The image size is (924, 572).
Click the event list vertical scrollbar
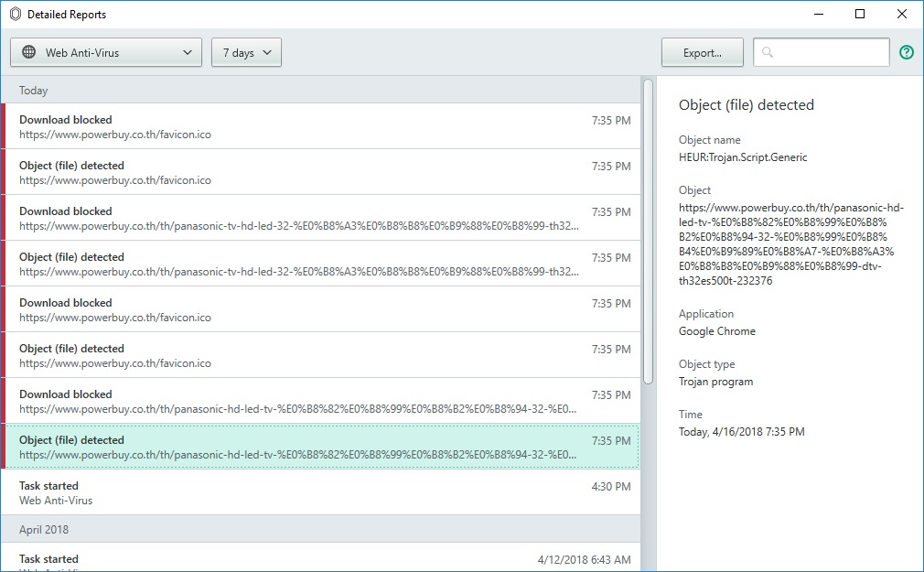649,232
